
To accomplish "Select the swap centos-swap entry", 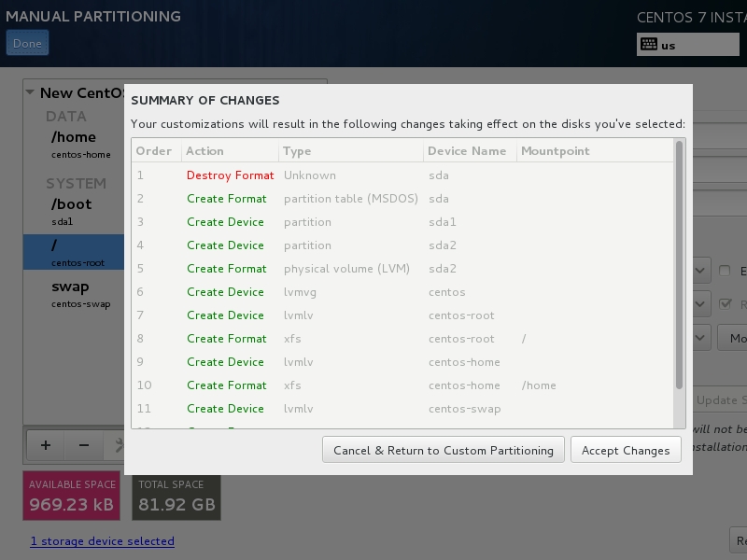I will click(74, 294).
